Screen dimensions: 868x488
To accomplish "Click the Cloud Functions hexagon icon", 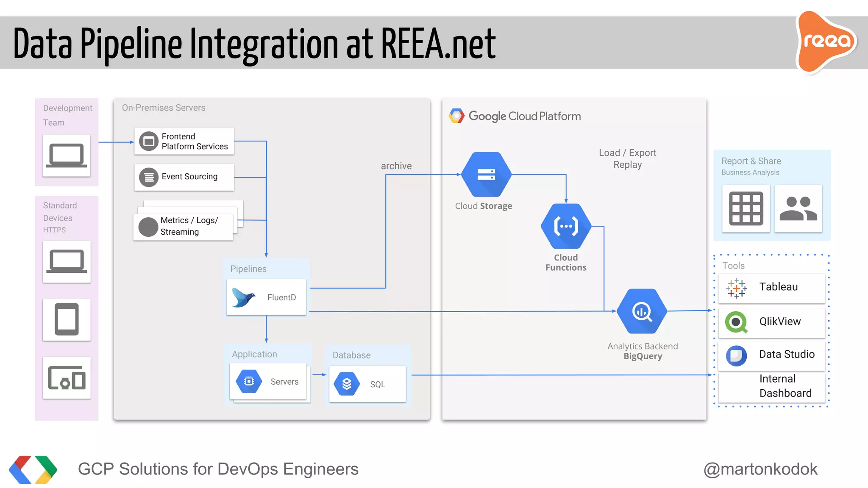I will 566,226.
